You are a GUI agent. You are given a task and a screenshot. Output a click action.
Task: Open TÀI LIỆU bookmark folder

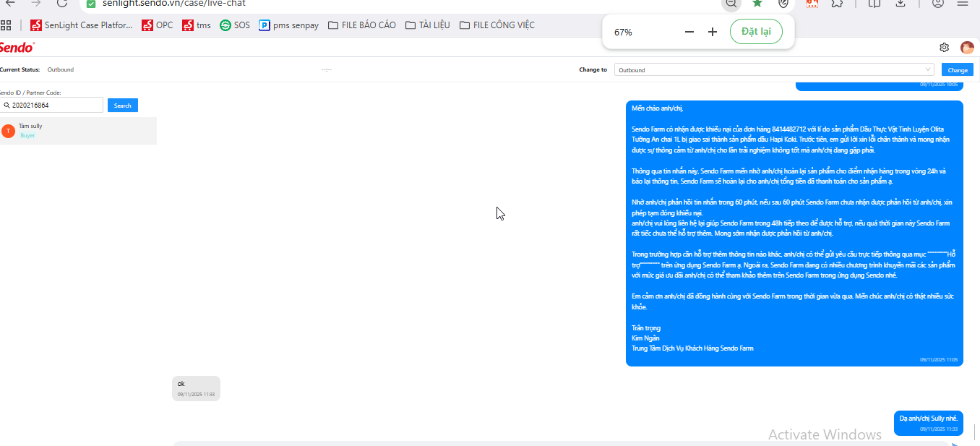tap(427, 25)
